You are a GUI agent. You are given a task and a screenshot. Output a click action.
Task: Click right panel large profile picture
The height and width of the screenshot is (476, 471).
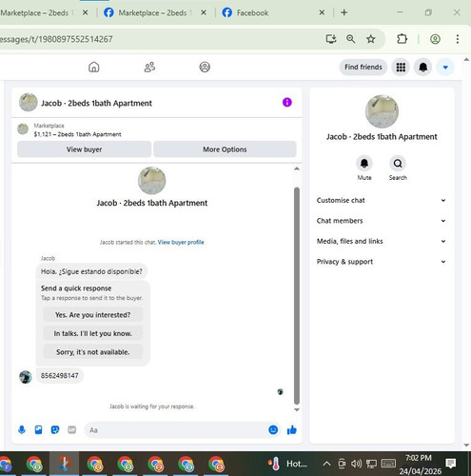click(382, 111)
